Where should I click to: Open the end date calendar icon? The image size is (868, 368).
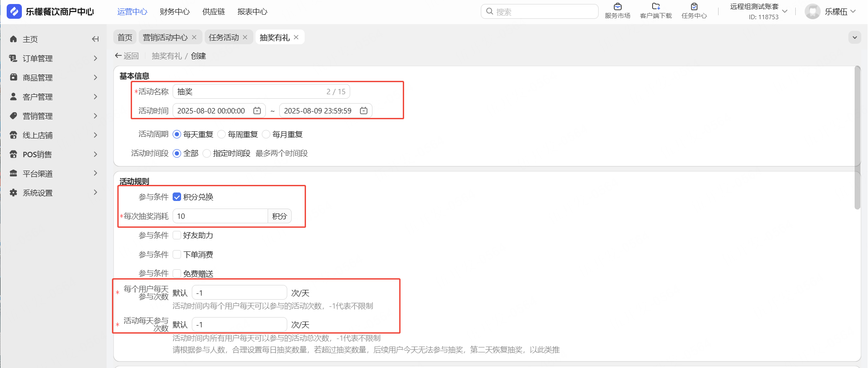[364, 111]
